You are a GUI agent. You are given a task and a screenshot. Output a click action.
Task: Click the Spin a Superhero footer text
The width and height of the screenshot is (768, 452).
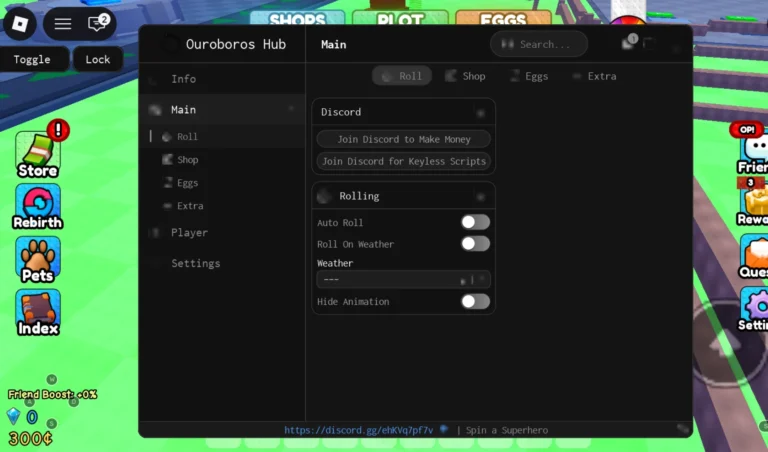(507, 430)
